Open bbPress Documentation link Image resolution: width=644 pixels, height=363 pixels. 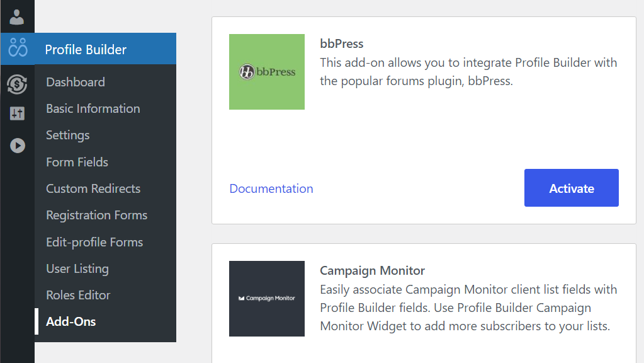271,188
